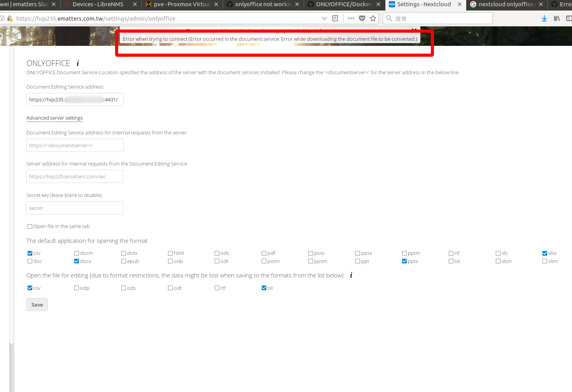Viewport: 572px width, 392px height.
Task: Switch to ONLYOFFICE/Docker GitHub tab
Action: click(x=342, y=4)
